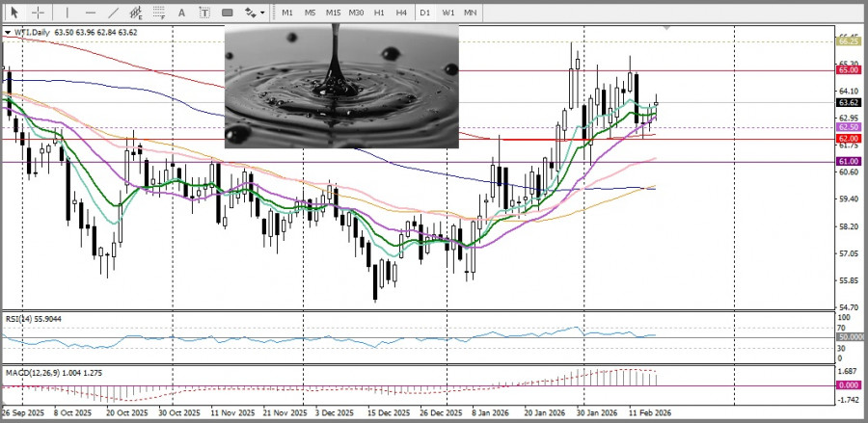Click the oil drop image on chart

pos(341,86)
